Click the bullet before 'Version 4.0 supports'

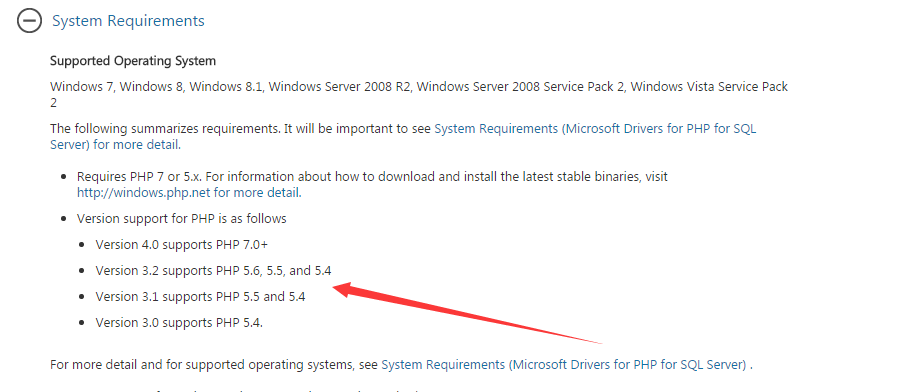[x=82, y=245]
